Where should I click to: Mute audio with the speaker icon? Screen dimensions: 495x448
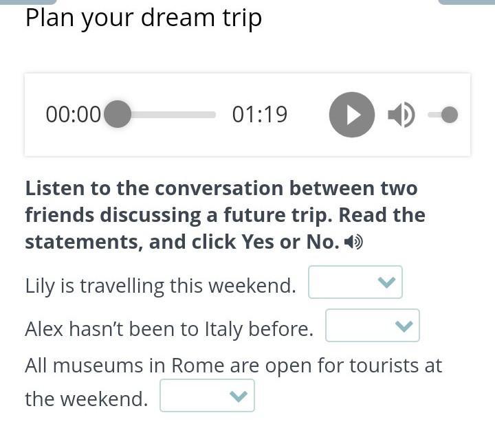point(401,115)
